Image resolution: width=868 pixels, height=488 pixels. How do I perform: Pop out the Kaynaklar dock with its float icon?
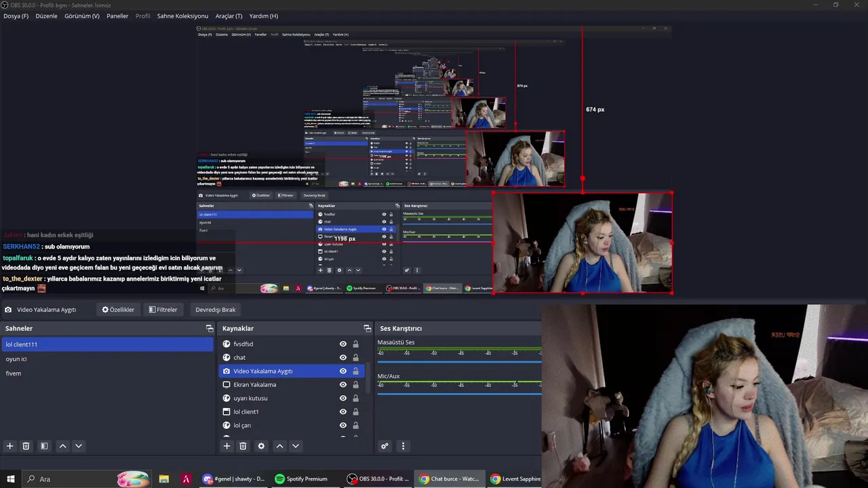367,328
